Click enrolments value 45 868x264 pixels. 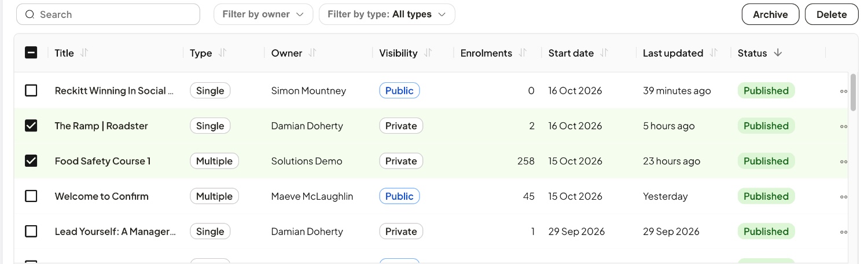click(x=528, y=196)
